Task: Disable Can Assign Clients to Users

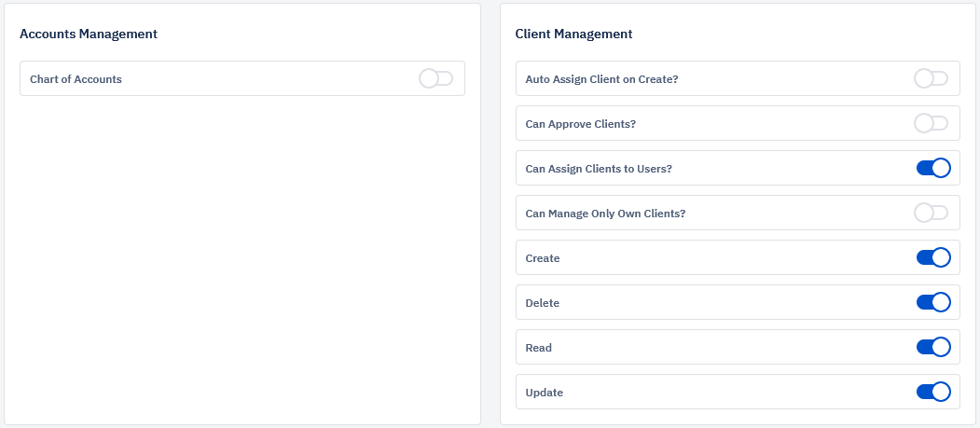Action: pos(933,168)
